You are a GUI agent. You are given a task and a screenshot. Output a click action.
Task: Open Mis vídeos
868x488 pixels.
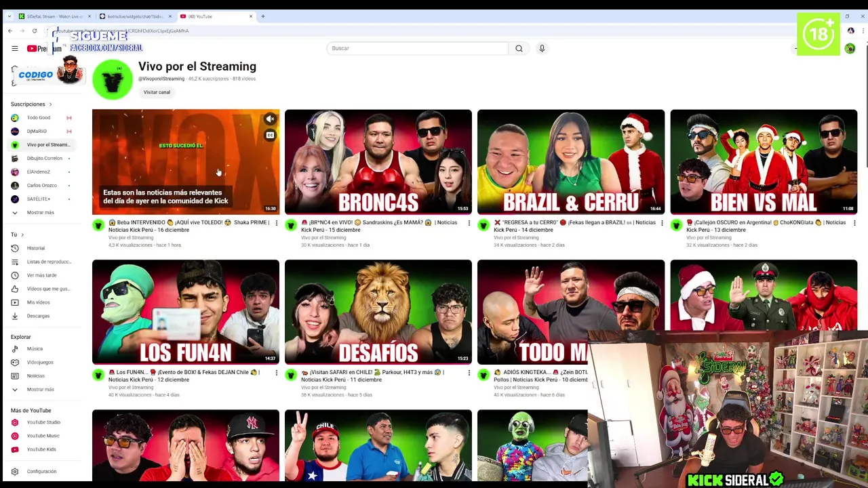click(37, 302)
